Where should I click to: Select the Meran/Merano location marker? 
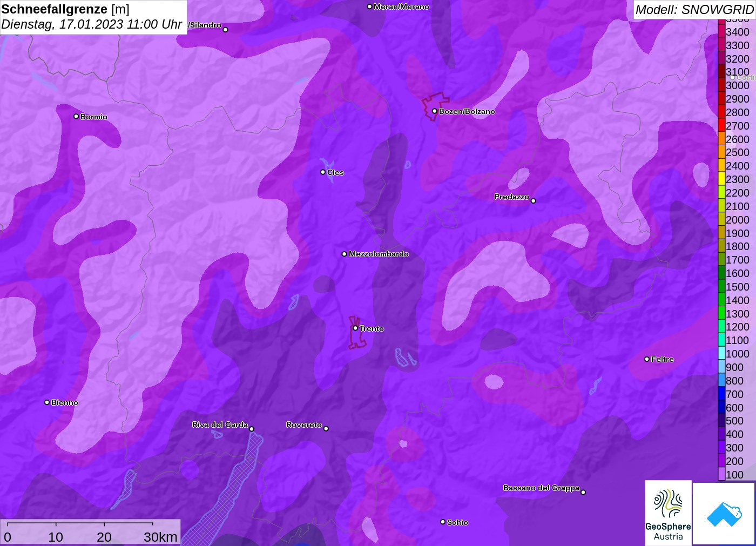[369, 6]
